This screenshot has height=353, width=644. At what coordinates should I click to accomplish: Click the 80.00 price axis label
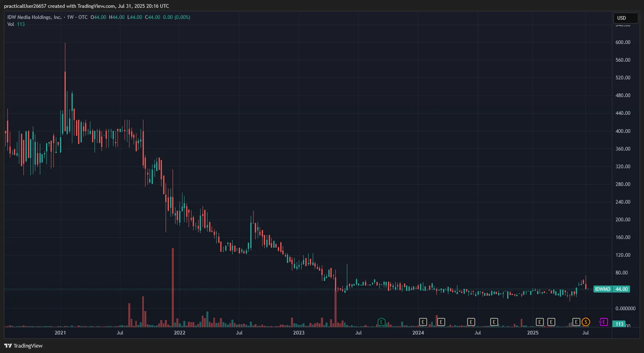(x=621, y=273)
